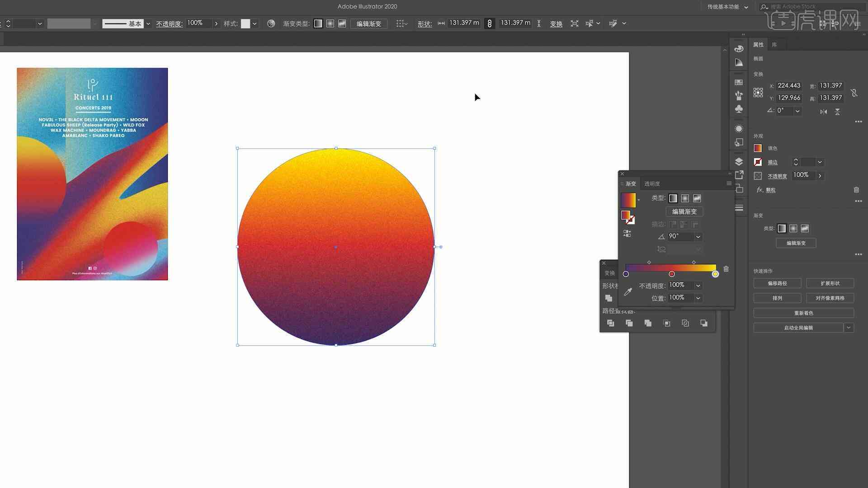Open rotation angle dropdown in Properties

[797, 111]
